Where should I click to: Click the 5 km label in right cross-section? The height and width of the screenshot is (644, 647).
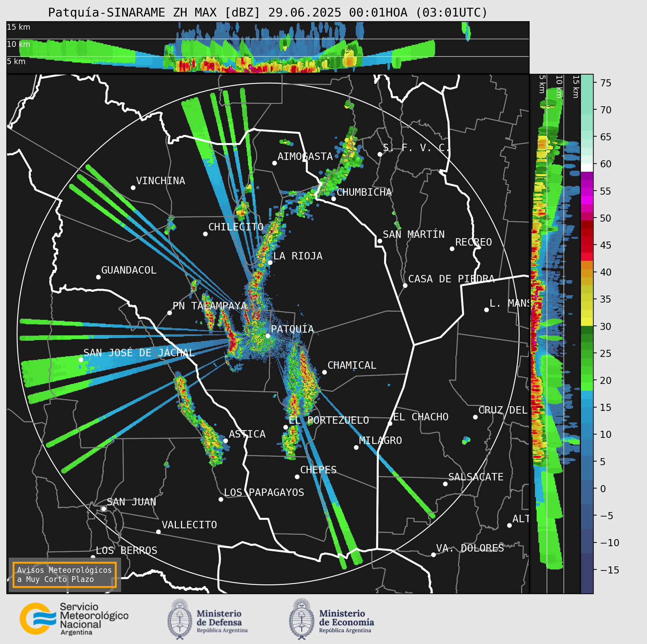[x=542, y=84]
